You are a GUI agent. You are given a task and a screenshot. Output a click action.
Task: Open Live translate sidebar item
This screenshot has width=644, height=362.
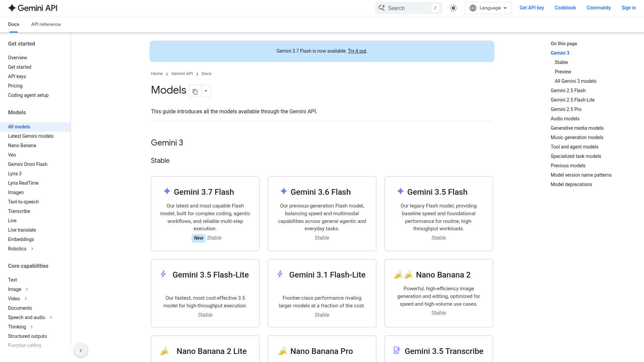point(22,230)
